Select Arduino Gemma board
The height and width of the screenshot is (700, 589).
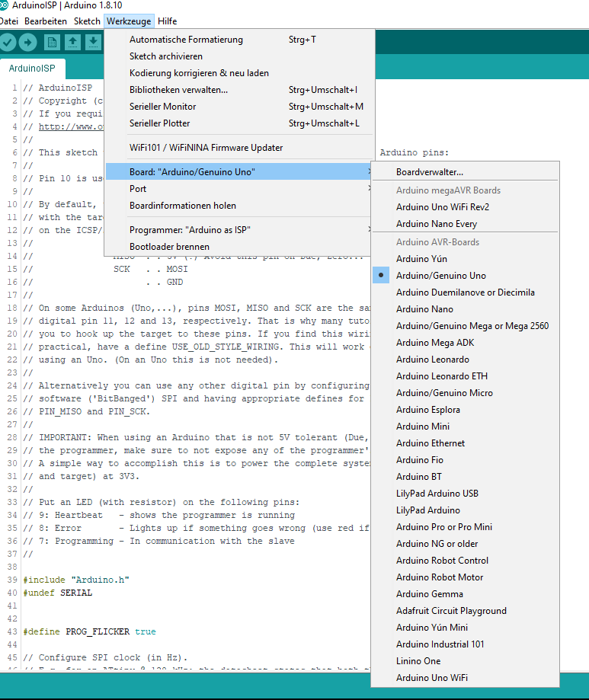coord(466,594)
